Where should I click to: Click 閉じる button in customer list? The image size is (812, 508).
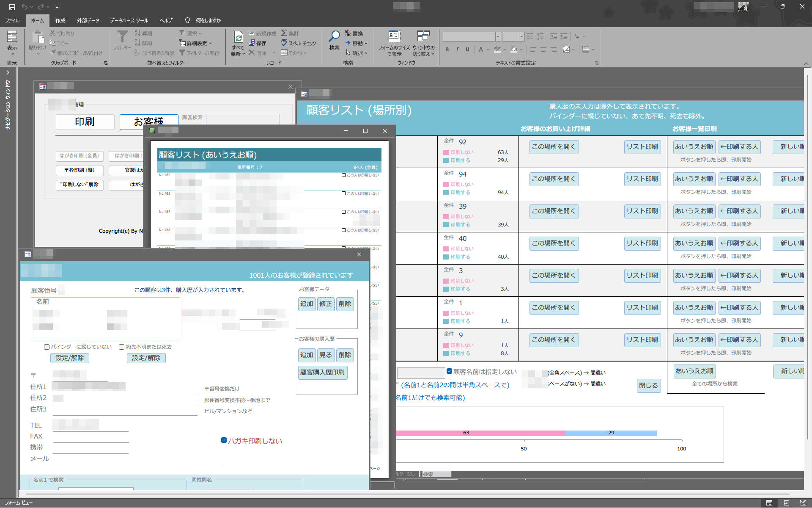coord(649,386)
